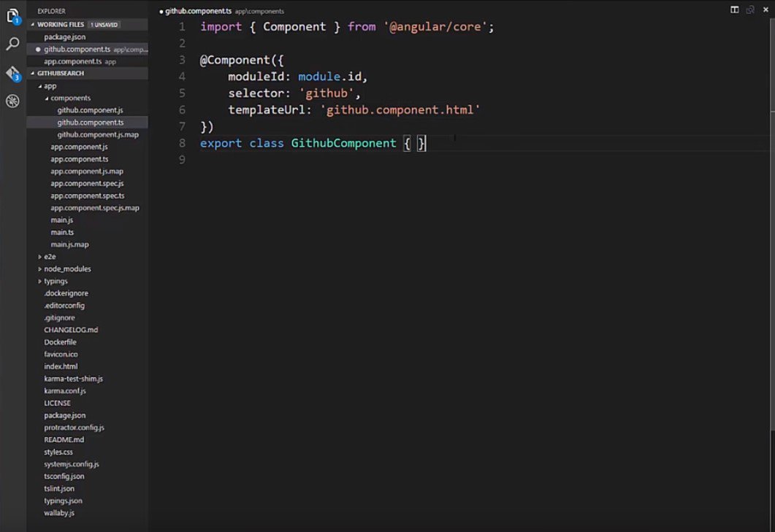
Task: Click the '1 UNSAVED' badge in Working Files
Action: pyautogui.click(x=104, y=25)
